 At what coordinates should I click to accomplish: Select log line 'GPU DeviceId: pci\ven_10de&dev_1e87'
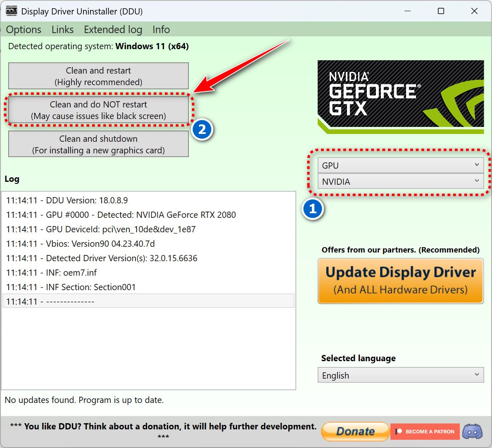(148, 229)
